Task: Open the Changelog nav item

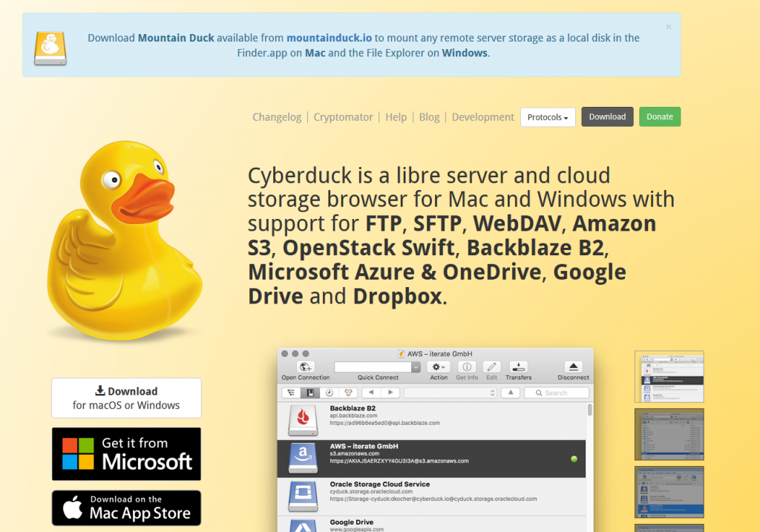Action: (277, 117)
